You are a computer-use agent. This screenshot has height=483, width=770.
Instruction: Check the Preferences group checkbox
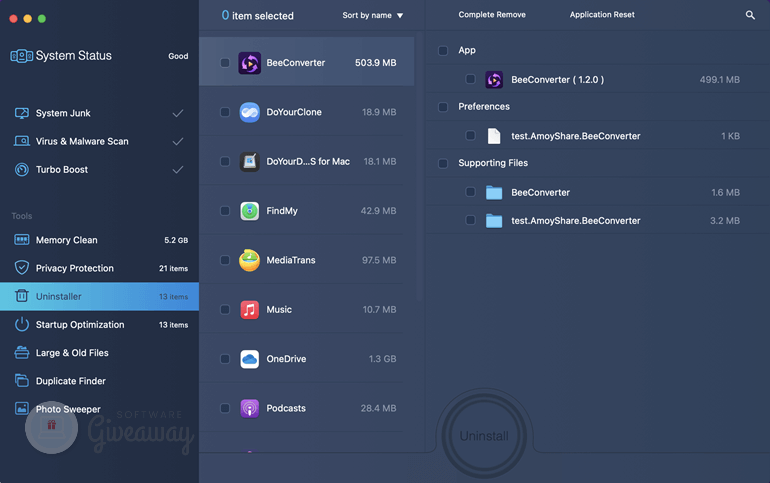[x=443, y=107]
